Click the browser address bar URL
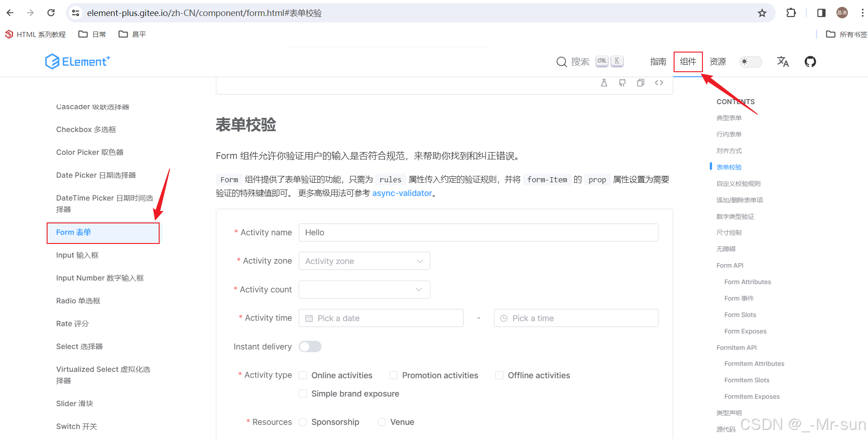This screenshot has height=439, width=868. click(204, 13)
